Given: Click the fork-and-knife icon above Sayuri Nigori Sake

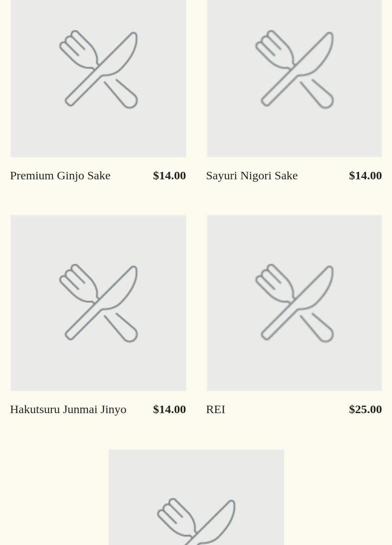Looking at the screenshot, I should (x=294, y=69).
